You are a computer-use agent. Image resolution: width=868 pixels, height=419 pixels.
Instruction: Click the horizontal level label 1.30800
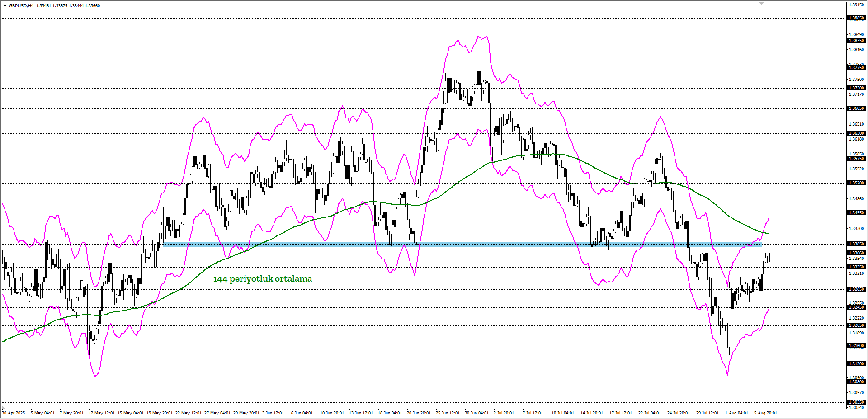point(856,382)
